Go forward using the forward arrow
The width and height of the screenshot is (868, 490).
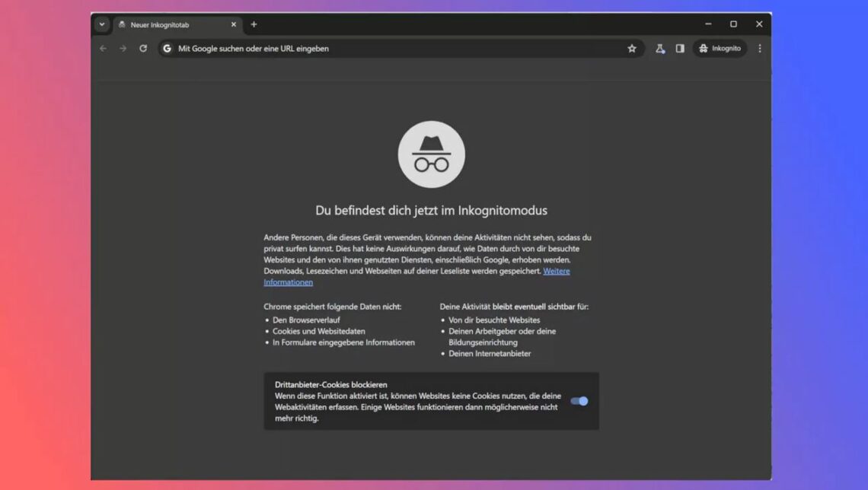123,49
